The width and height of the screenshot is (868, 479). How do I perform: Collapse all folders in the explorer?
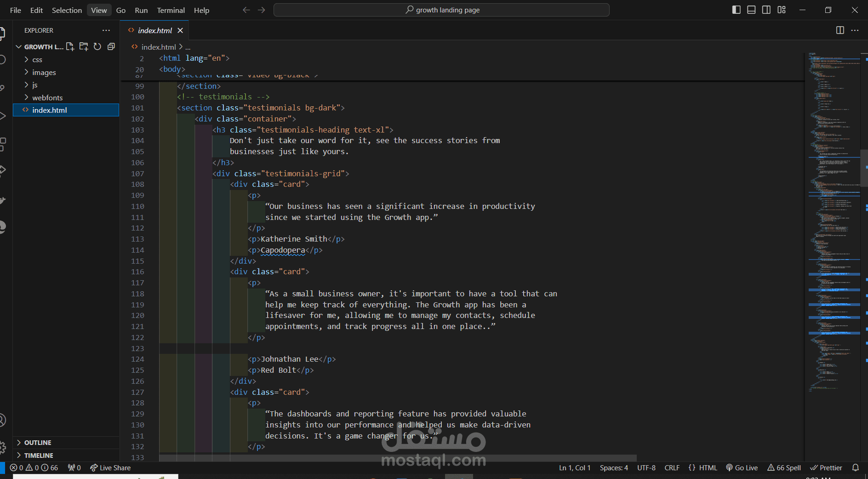tap(111, 46)
